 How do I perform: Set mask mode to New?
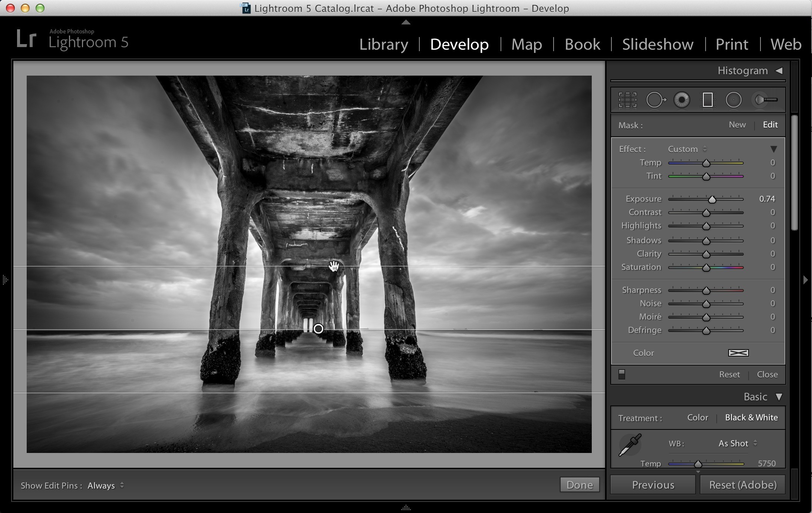[x=737, y=125]
